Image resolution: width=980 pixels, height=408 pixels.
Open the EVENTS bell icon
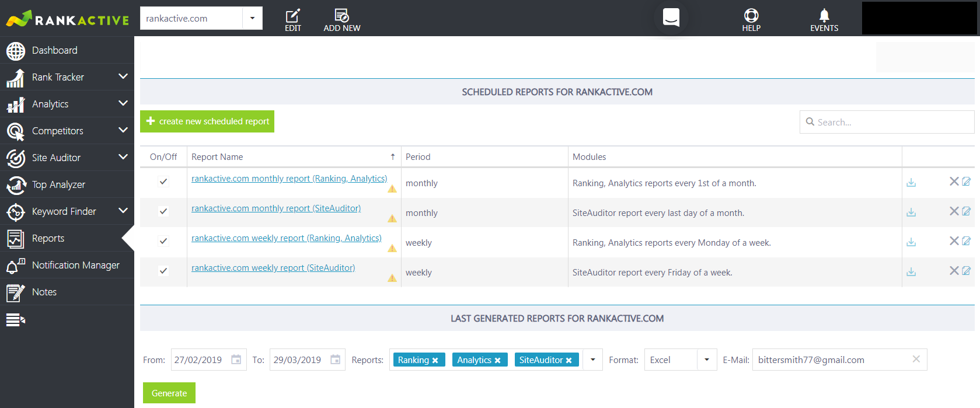(824, 15)
